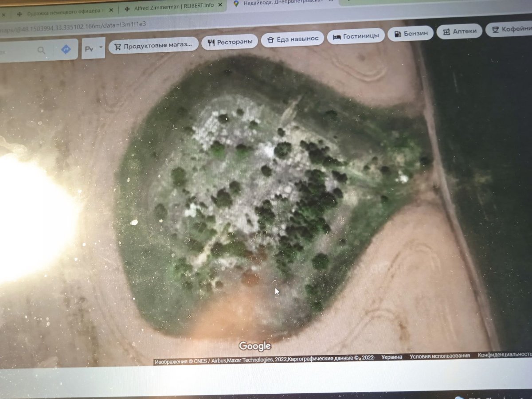The image size is (532, 399).
Task: Click the Картографические данные 2022 text
Action: (x=331, y=358)
